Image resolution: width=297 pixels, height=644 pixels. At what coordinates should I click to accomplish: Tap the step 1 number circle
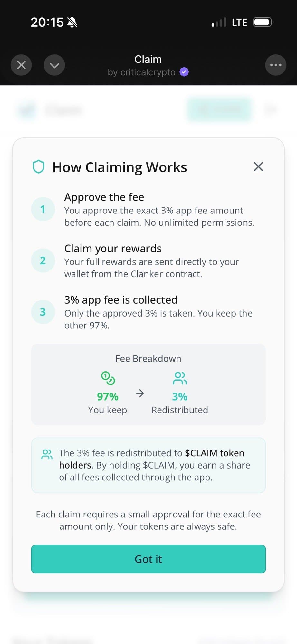pos(43,209)
